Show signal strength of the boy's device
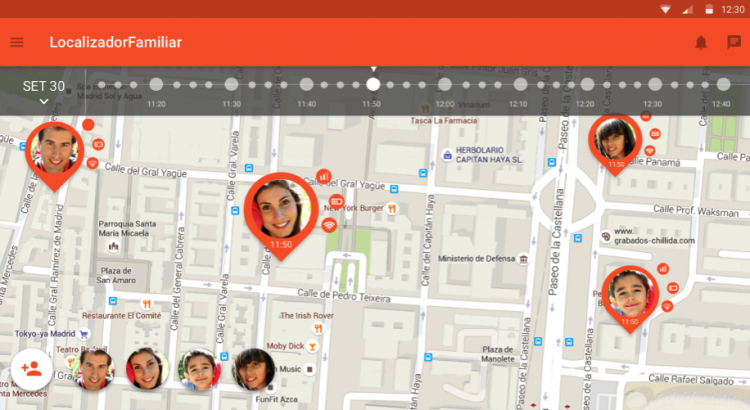This screenshot has height=410, width=750. coord(663,269)
